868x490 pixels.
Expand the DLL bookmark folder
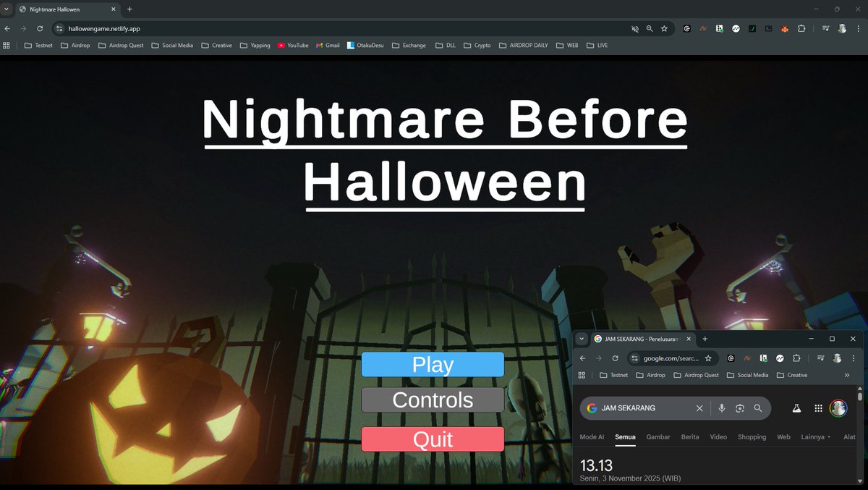click(x=446, y=45)
